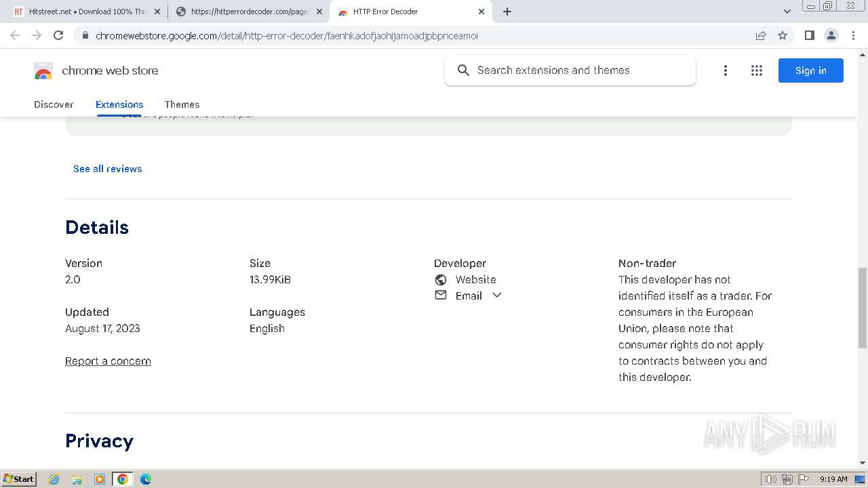
Task: Close the httperrordecoder.com tab
Action: (x=319, y=12)
